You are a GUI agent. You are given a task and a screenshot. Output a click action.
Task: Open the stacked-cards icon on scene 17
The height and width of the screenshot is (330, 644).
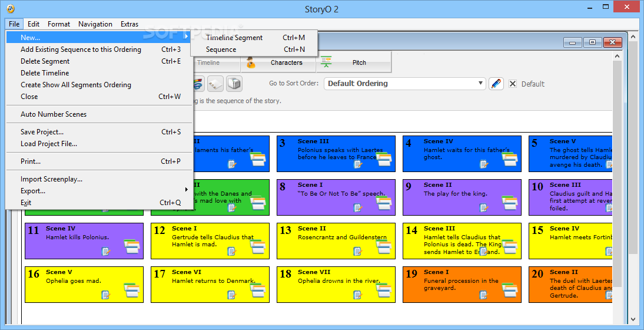pos(258,290)
